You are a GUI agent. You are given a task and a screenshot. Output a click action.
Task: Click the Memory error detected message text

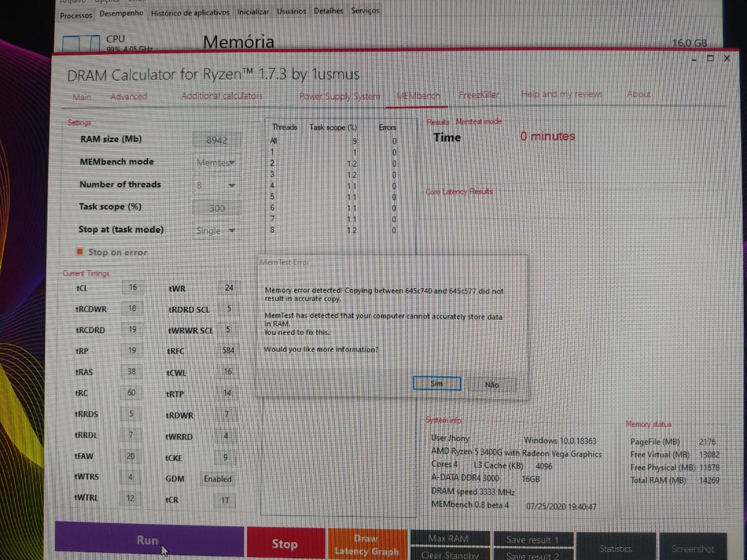(x=384, y=294)
